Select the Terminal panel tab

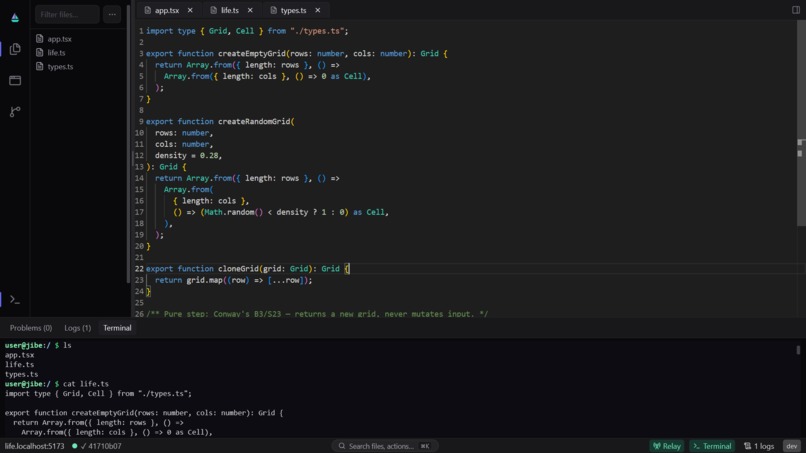point(117,328)
